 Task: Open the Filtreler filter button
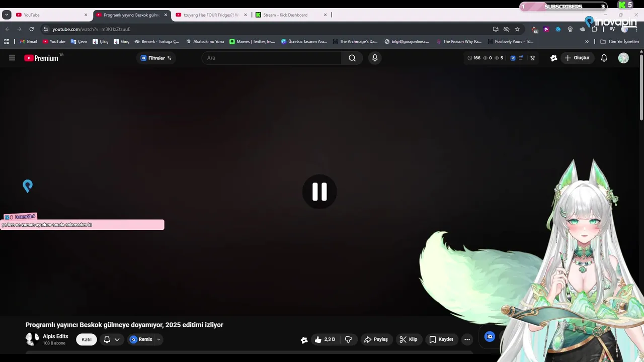pos(156,58)
